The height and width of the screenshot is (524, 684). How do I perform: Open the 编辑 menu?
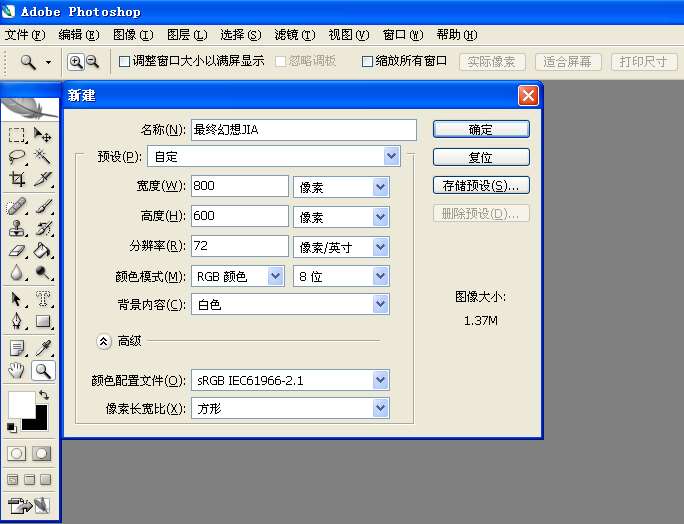[79, 35]
